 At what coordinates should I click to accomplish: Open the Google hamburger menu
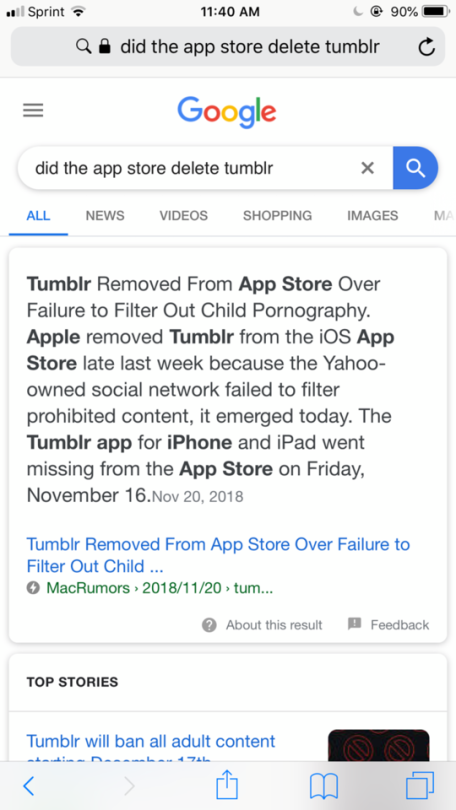33,111
